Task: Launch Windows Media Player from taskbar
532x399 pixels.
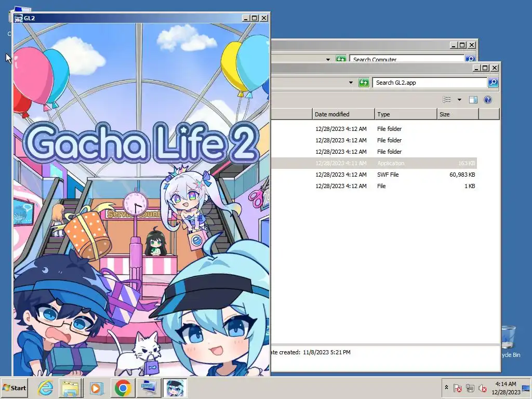Action: click(96, 388)
